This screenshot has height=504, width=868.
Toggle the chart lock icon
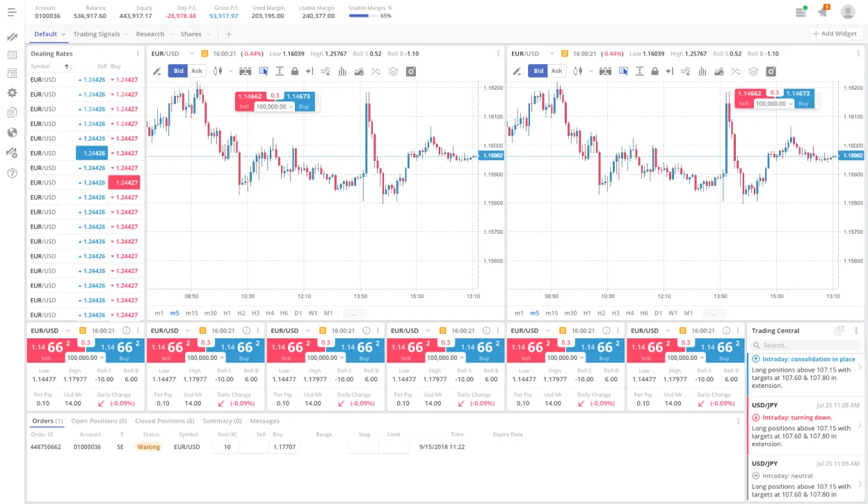(296, 70)
